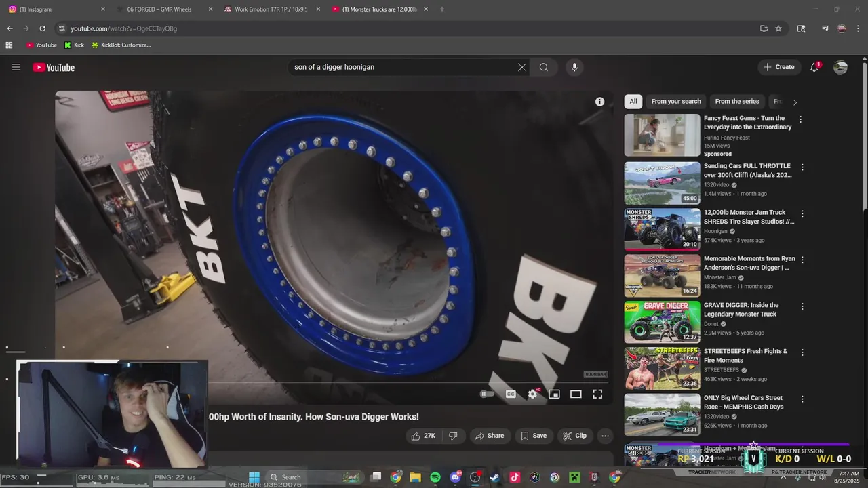
Task: Like the video with 27K likes
Action: (422, 436)
